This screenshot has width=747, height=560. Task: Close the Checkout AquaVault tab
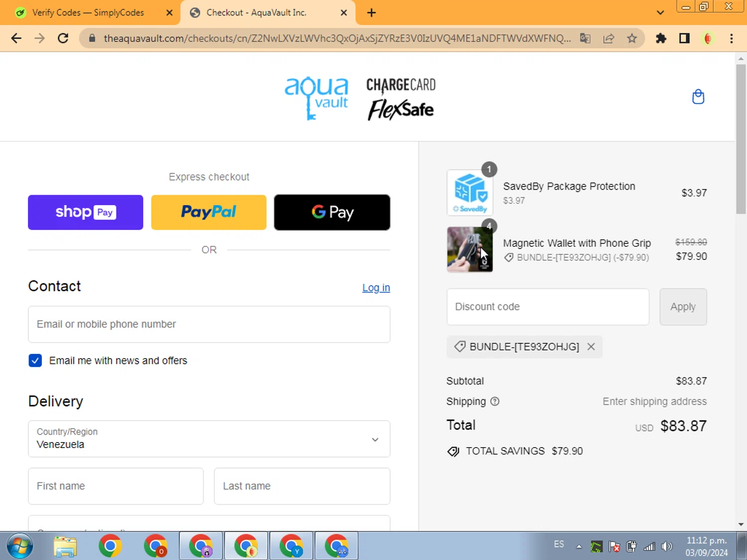(344, 13)
